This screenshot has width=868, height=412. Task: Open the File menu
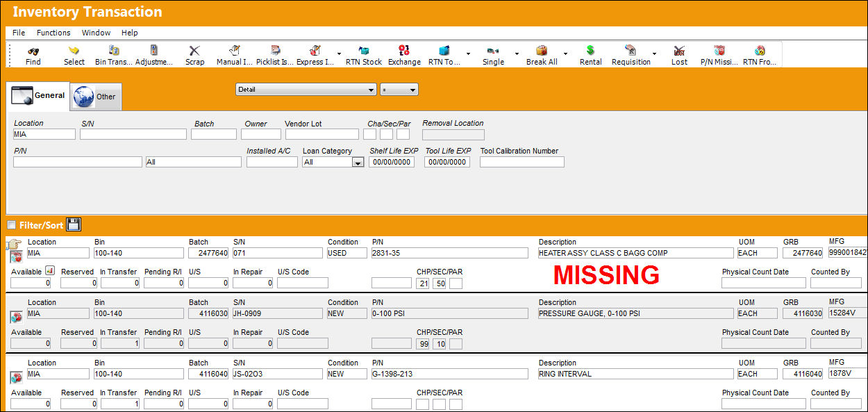click(19, 33)
